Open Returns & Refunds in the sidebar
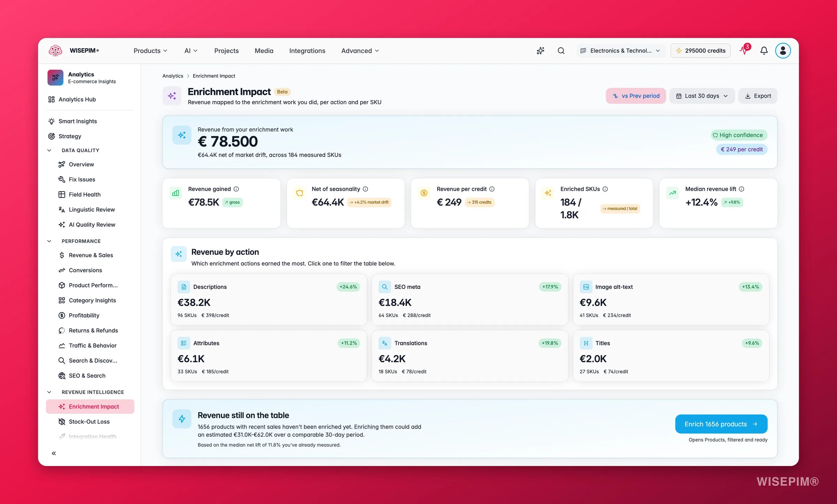837x504 pixels. [90, 330]
